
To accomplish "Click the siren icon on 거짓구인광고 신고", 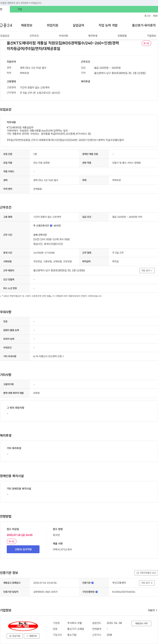I will (x=137, y=573).
